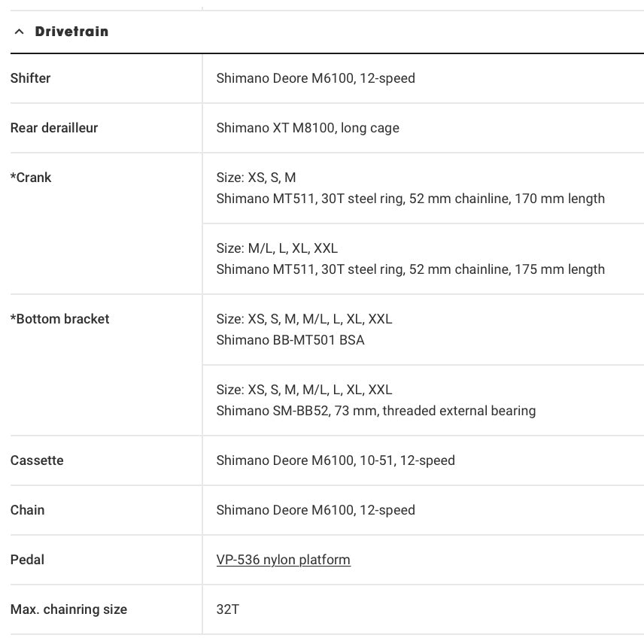Select the Shimano XT M8100 long cage text

[x=308, y=128]
